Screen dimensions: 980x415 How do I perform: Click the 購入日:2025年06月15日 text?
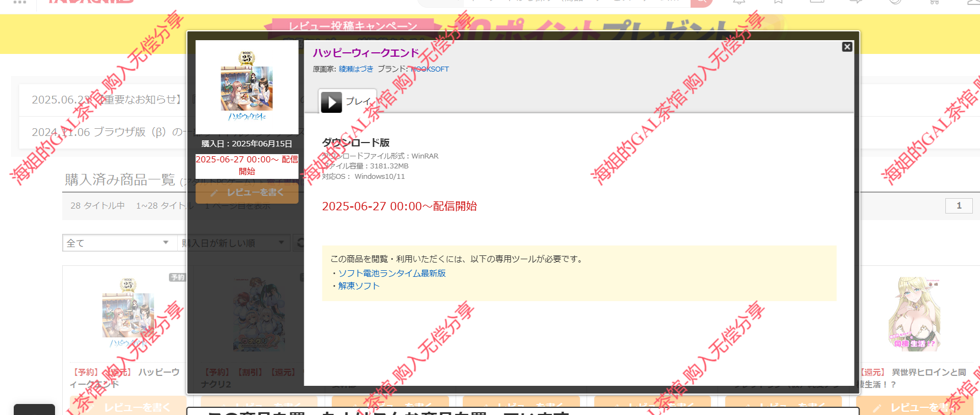(x=247, y=144)
